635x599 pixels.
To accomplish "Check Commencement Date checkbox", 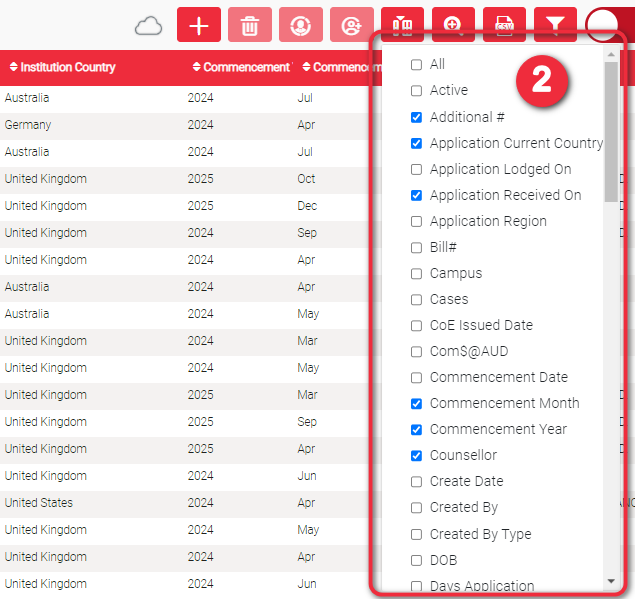I will (416, 378).
